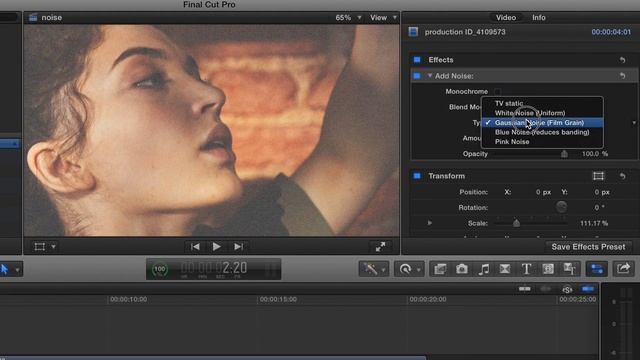
Task: Enter full screen playback
Action: (380, 247)
